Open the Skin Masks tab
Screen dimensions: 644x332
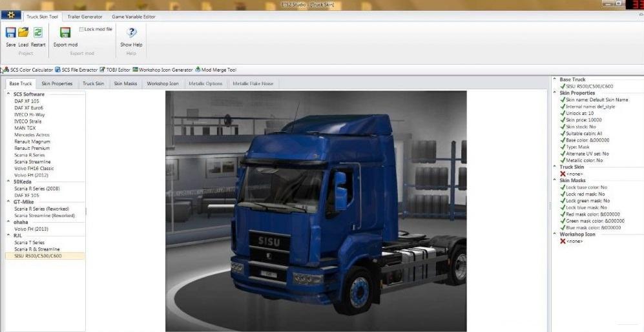(125, 83)
